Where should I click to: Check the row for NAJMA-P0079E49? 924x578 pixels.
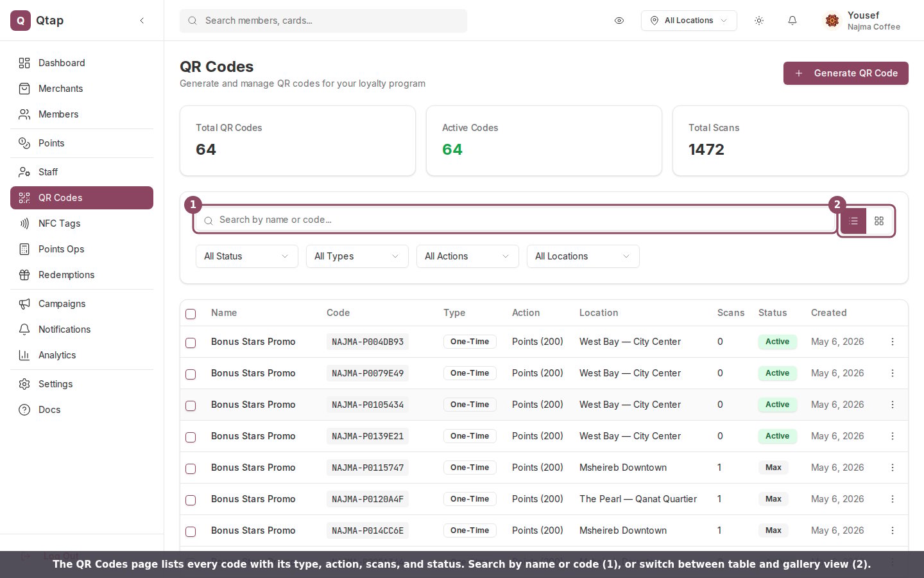pyautogui.click(x=191, y=374)
